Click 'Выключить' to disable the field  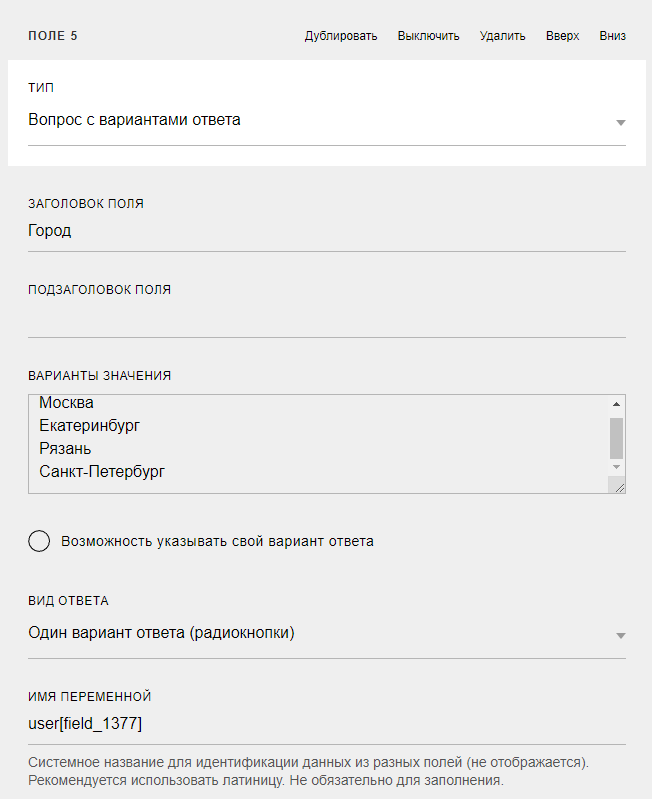tap(428, 36)
